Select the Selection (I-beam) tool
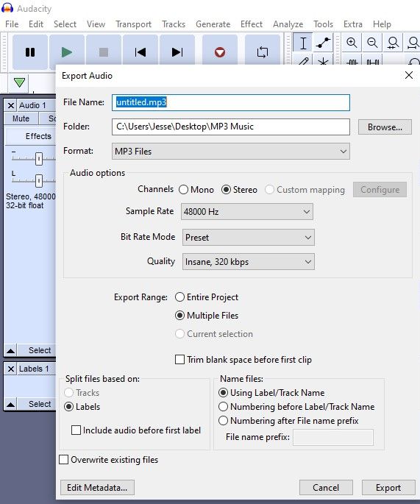The height and width of the screenshot is (504, 420). [303, 42]
